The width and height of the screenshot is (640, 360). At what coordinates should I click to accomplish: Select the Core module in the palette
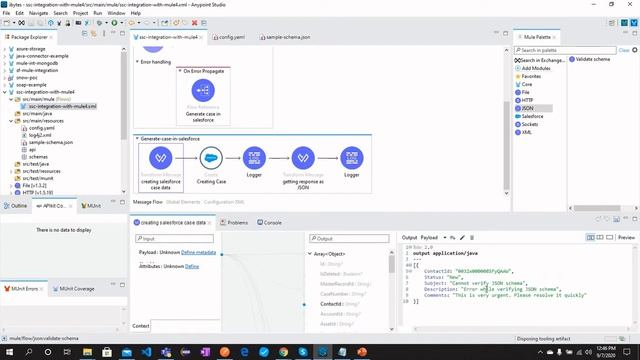point(524,84)
